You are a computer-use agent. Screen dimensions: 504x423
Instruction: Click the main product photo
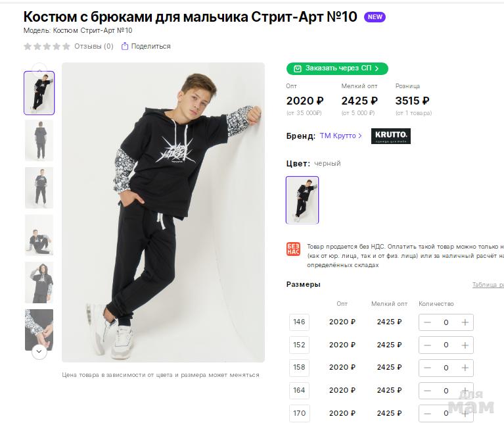click(163, 212)
